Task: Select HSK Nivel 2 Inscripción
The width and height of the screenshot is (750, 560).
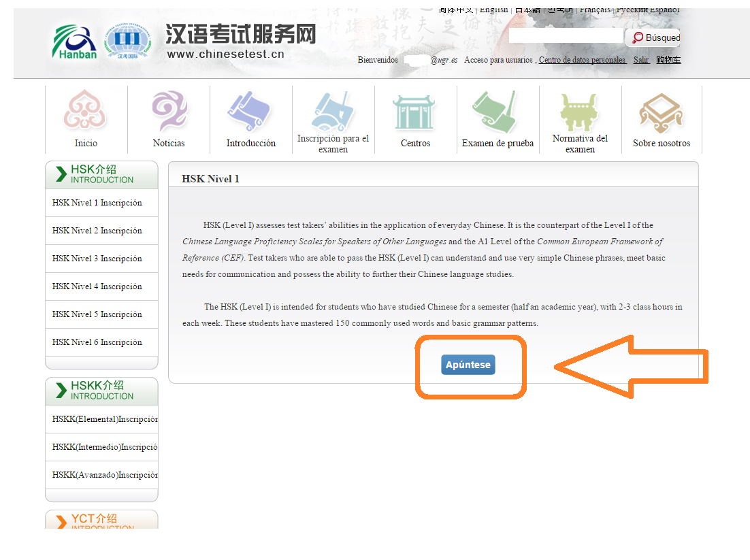Action: point(101,231)
